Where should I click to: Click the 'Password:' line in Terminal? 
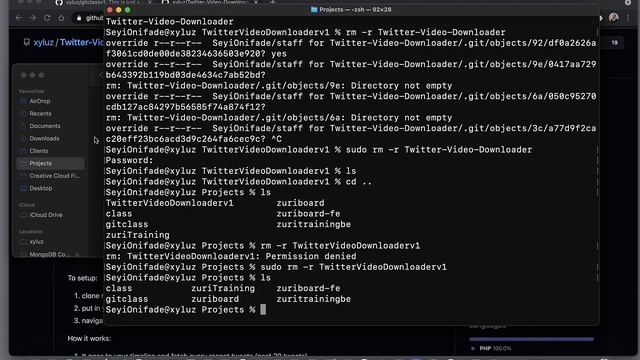[x=129, y=160]
